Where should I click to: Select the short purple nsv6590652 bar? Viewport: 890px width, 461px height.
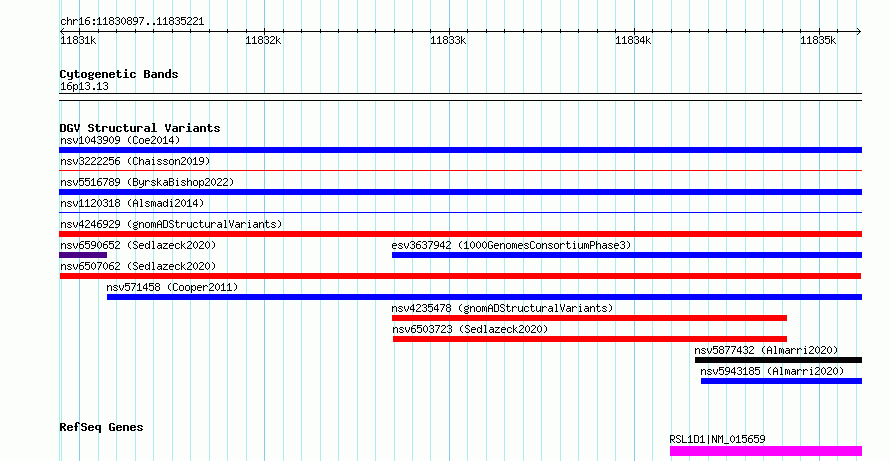pos(83,255)
